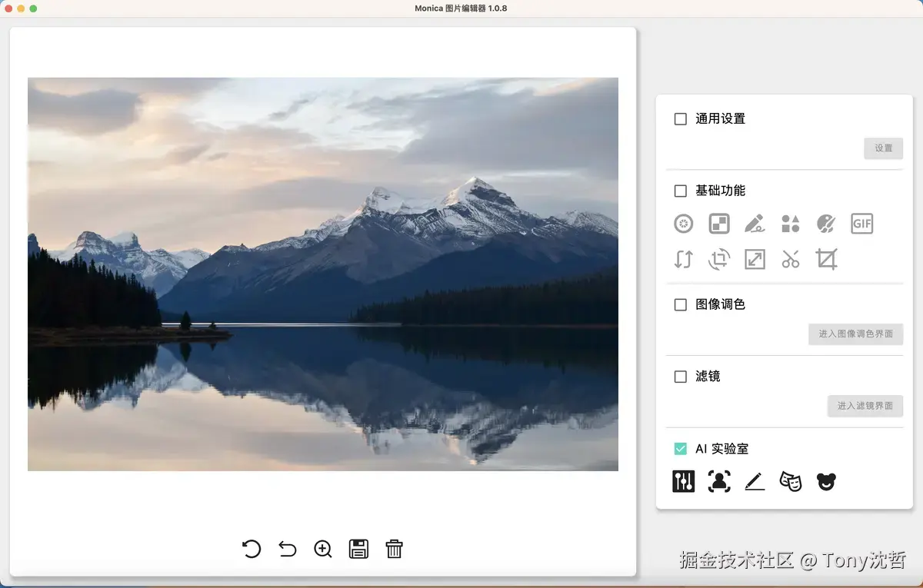The width and height of the screenshot is (923, 588).
Task: Open the crop tool
Action: (x=825, y=259)
